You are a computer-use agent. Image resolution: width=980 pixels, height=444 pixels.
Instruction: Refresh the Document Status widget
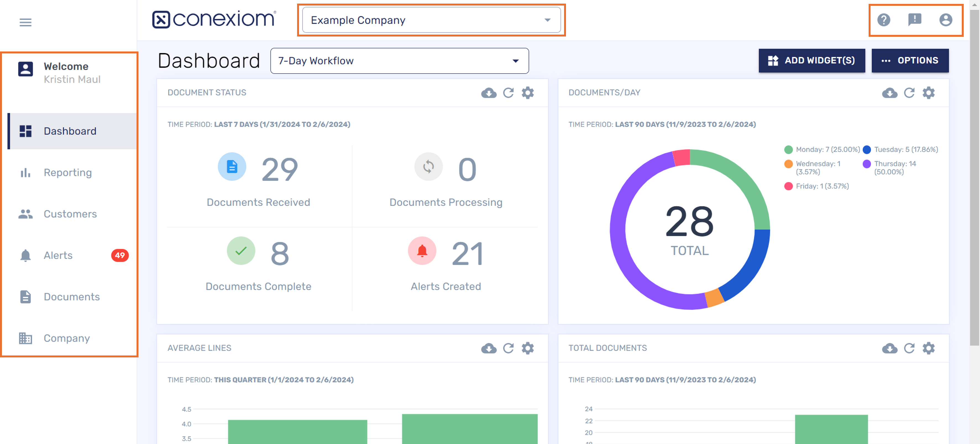pos(508,93)
